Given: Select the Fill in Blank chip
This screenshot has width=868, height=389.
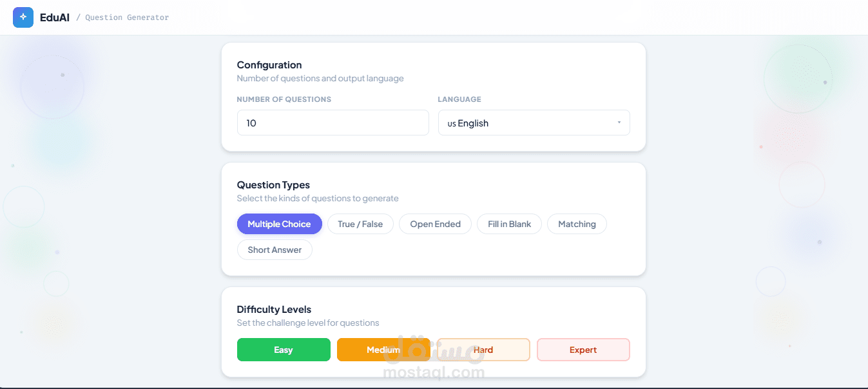Looking at the screenshot, I should click(509, 224).
